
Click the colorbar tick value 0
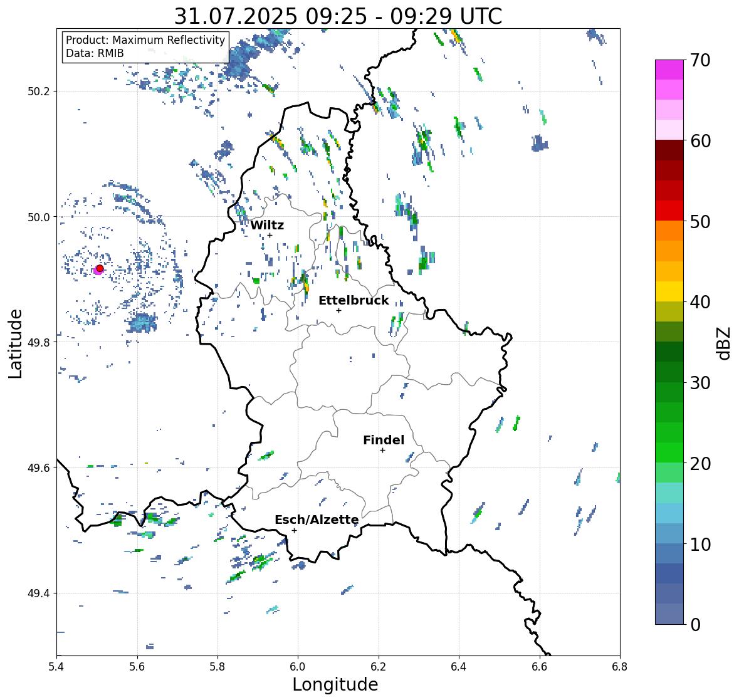[x=696, y=625]
